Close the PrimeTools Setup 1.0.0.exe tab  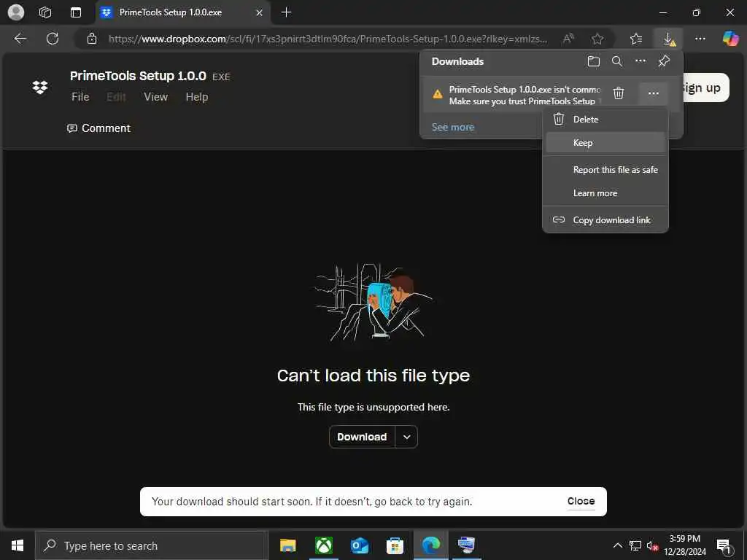tap(259, 12)
